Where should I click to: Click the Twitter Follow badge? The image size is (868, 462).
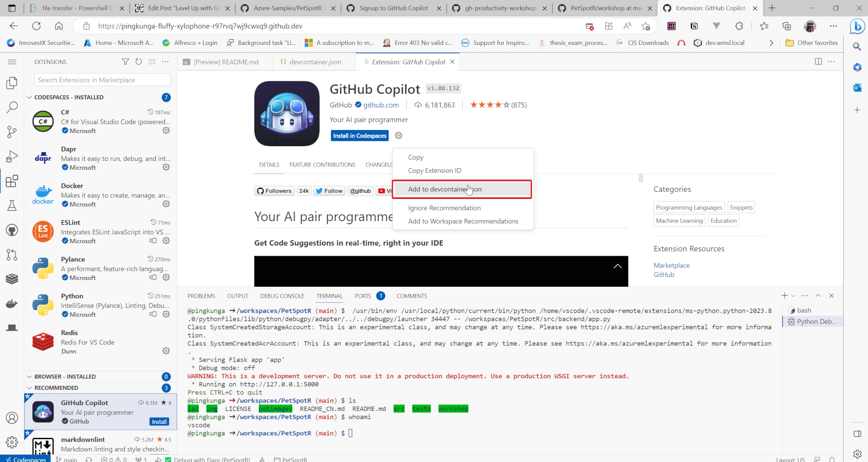(x=329, y=191)
